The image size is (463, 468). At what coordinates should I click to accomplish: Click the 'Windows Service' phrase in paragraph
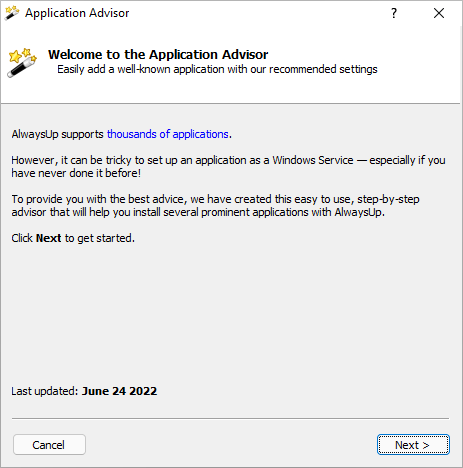[313, 160]
